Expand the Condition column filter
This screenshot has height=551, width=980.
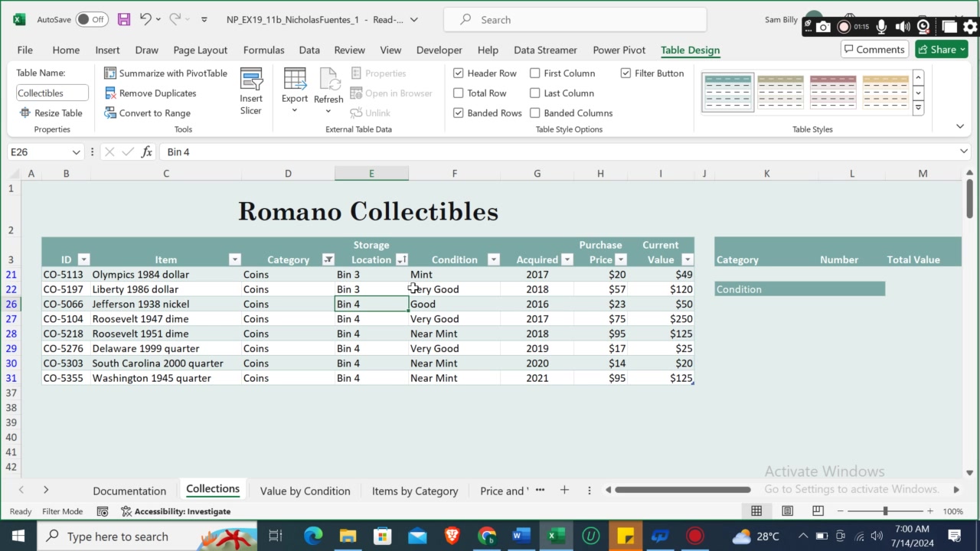[x=494, y=259]
